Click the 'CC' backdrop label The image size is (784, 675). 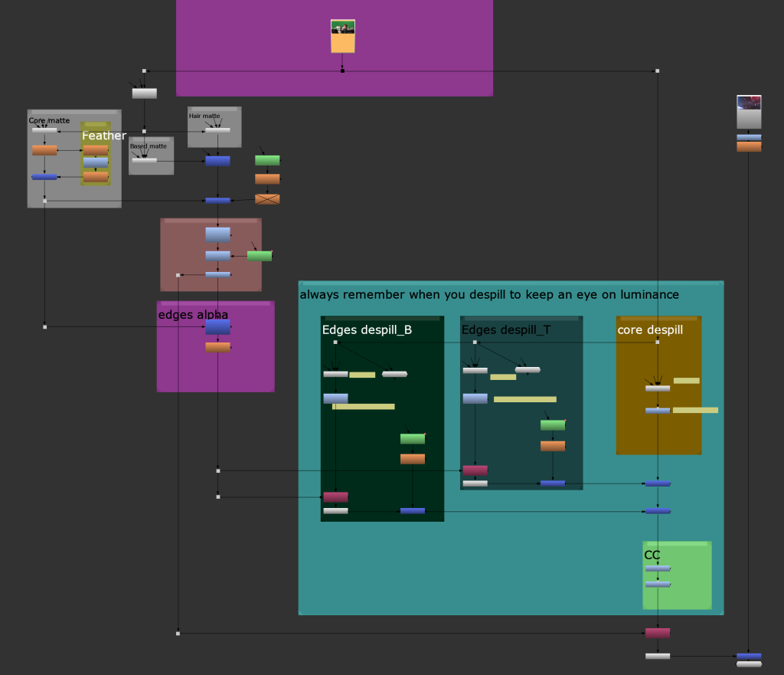pos(652,555)
